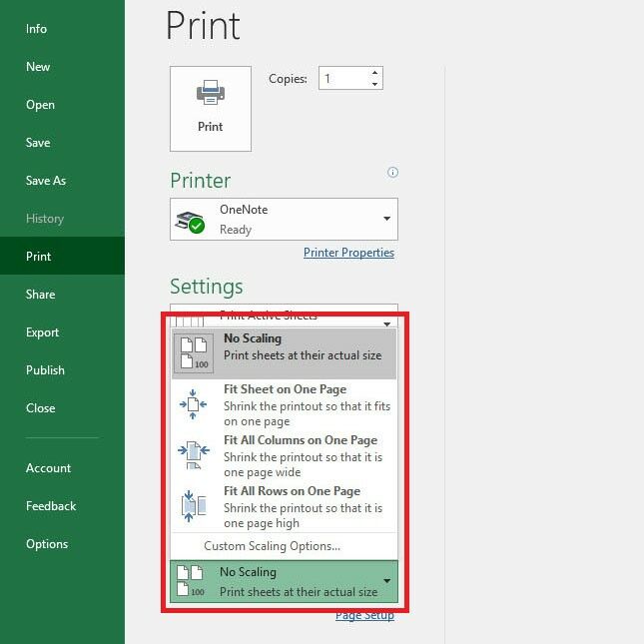Increase the number of copies
644x644 pixels.
(x=374, y=73)
